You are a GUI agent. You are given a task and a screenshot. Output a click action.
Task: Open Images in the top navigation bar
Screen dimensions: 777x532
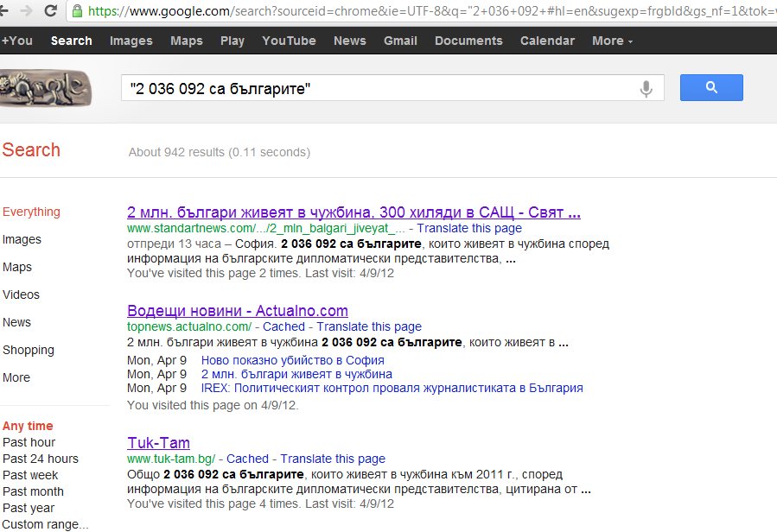131,41
